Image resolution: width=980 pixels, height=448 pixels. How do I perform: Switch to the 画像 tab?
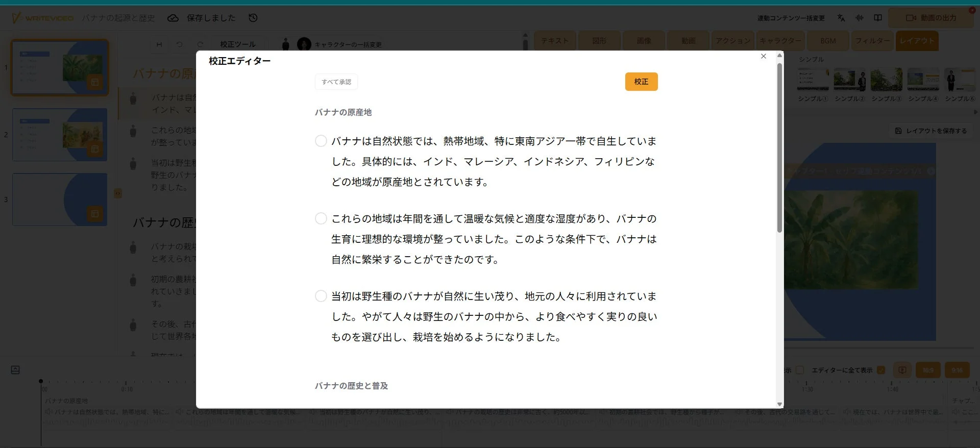click(644, 41)
